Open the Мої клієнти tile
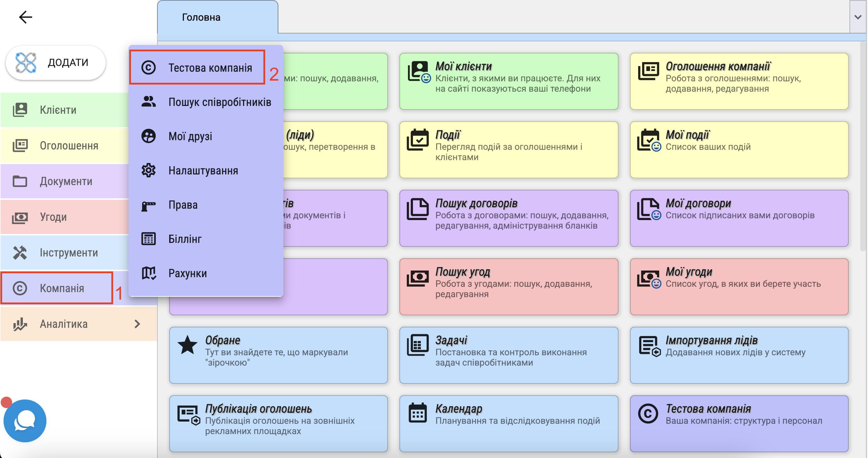Image resolution: width=868 pixels, height=458 pixels. coord(509,81)
